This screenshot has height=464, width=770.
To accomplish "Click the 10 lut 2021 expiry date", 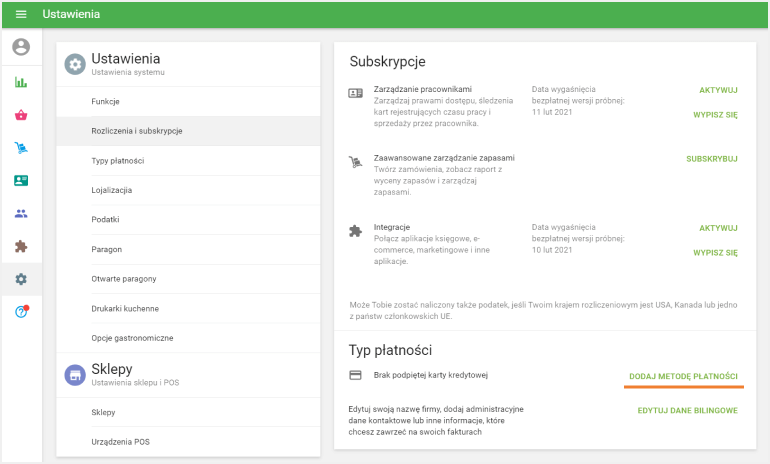I will (552, 250).
